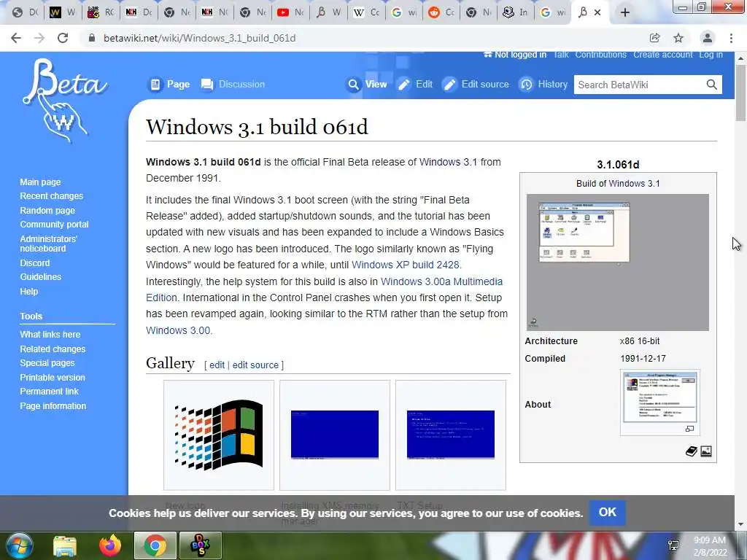Click Gallery section edit source link

255,365
